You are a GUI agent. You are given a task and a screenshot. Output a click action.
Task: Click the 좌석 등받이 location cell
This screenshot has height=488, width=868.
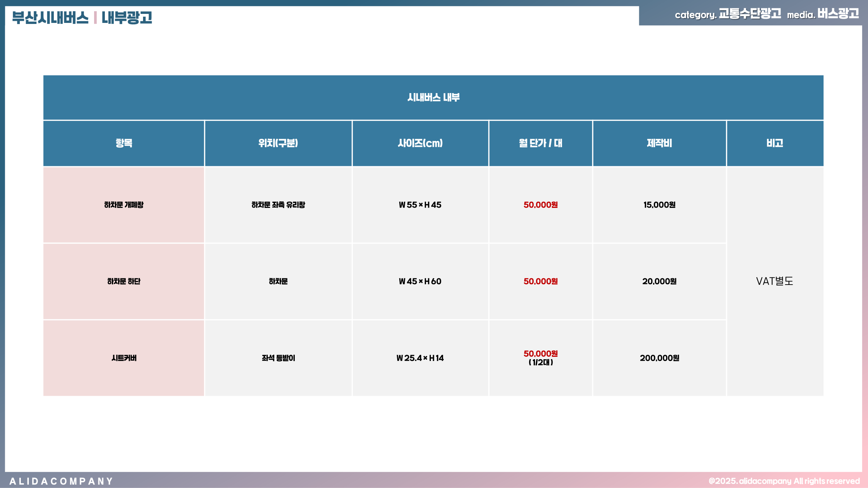click(278, 358)
